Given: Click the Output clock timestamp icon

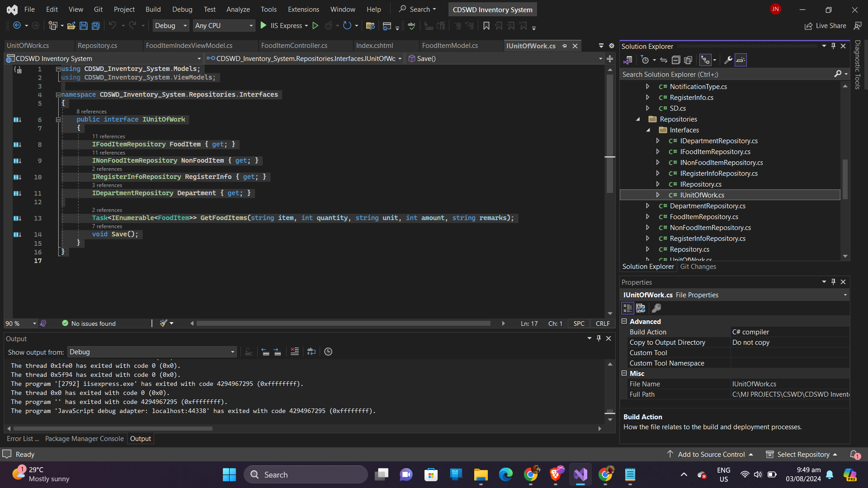Looking at the screenshot, I should [x=328, y=352].
